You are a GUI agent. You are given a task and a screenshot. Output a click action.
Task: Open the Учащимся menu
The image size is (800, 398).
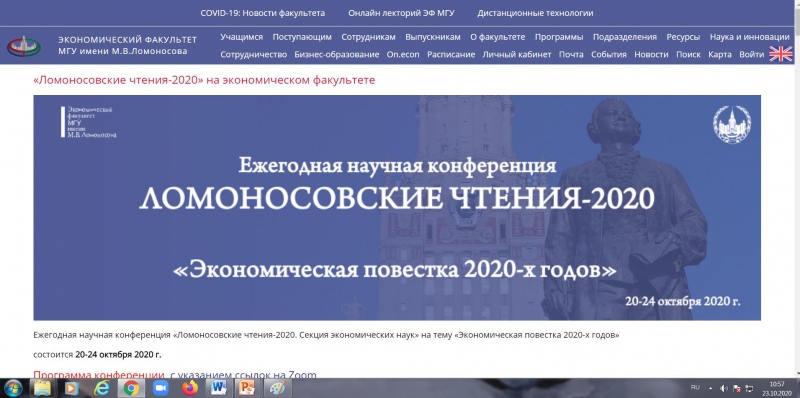click(241, 37)
